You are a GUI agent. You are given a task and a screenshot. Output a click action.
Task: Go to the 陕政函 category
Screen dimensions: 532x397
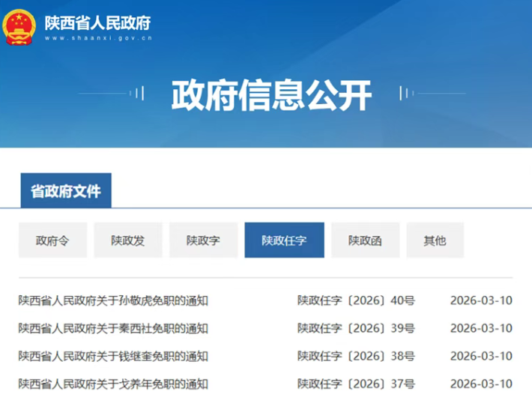click(x=365, y=240)
